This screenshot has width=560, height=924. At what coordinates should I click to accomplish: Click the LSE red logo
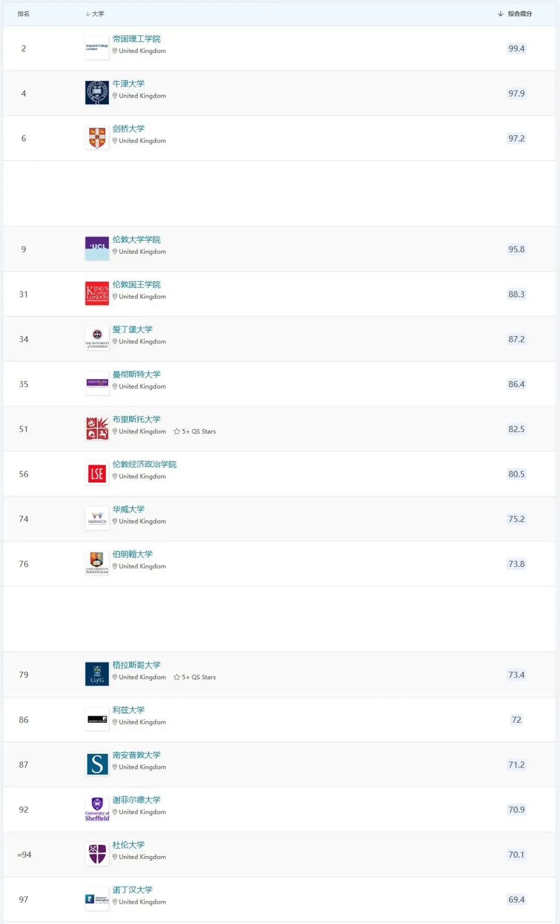tap(97, 474)
